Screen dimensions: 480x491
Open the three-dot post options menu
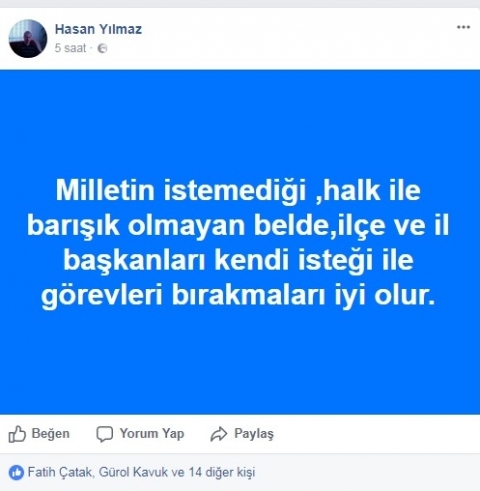pos(463,27)
